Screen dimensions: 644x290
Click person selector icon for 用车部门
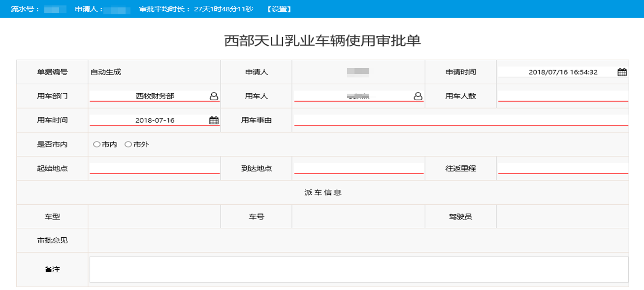(214, 96)
